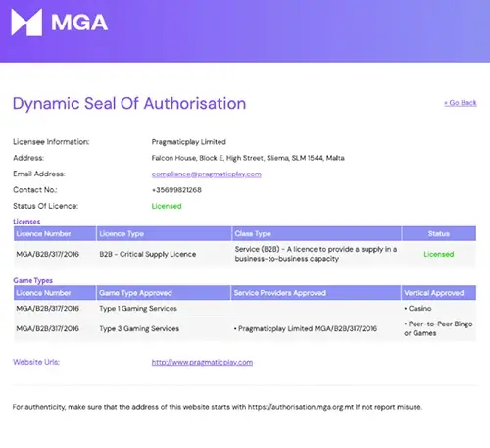490x448 pixels.
Task: Select the authenticity notice footer text
Action: (218, 407)
